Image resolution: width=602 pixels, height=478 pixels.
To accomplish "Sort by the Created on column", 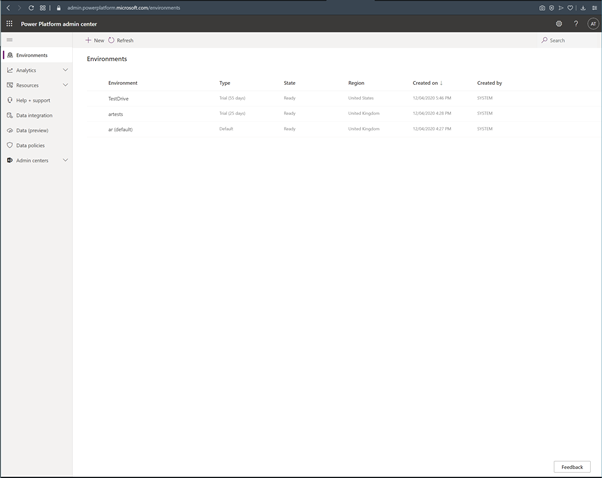I will click(426, 83).
